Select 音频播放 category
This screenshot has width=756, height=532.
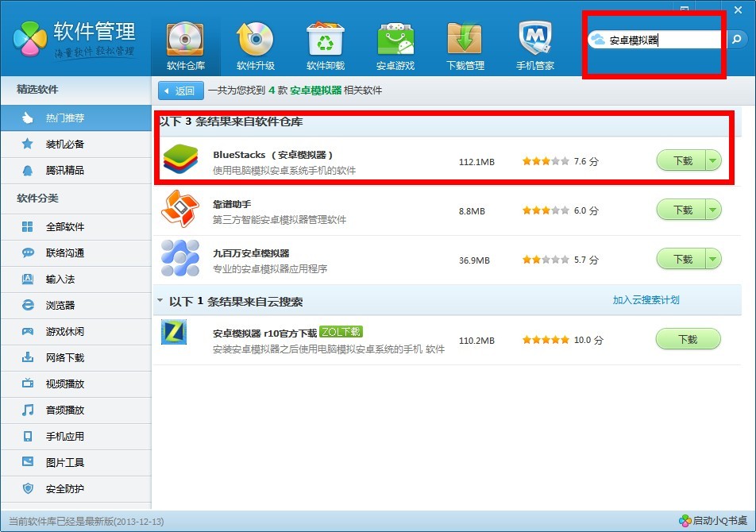pyautogui.click(x=75, y=410)
